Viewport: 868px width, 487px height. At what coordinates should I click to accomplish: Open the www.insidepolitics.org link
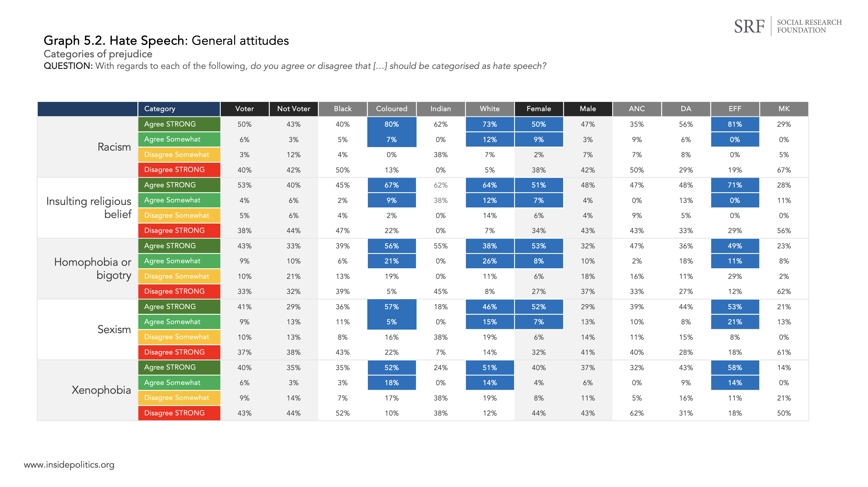point(69,464)
